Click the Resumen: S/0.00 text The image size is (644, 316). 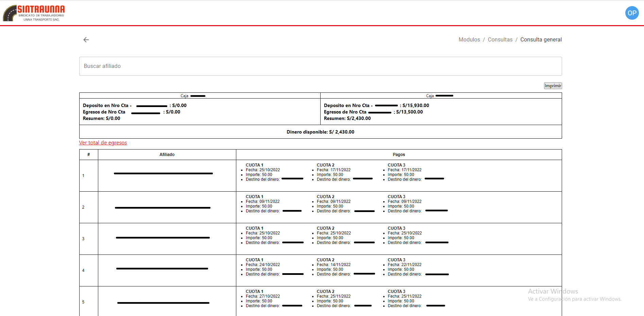[101, 119]
